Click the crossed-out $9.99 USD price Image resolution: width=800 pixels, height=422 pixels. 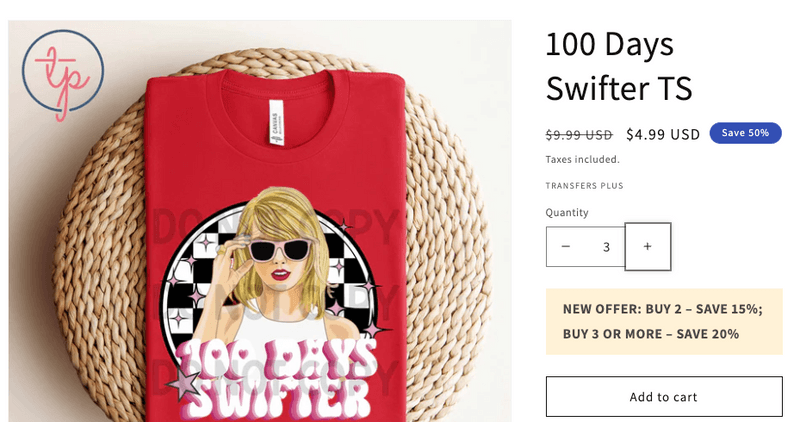click(x=579, y=135)
